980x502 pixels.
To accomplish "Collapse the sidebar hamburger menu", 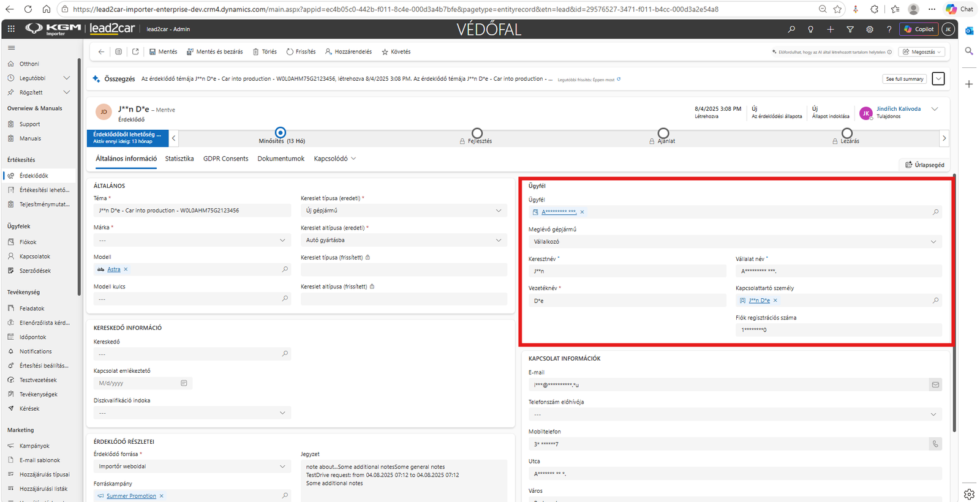I will pyautogui.click(x=11, y=48).
